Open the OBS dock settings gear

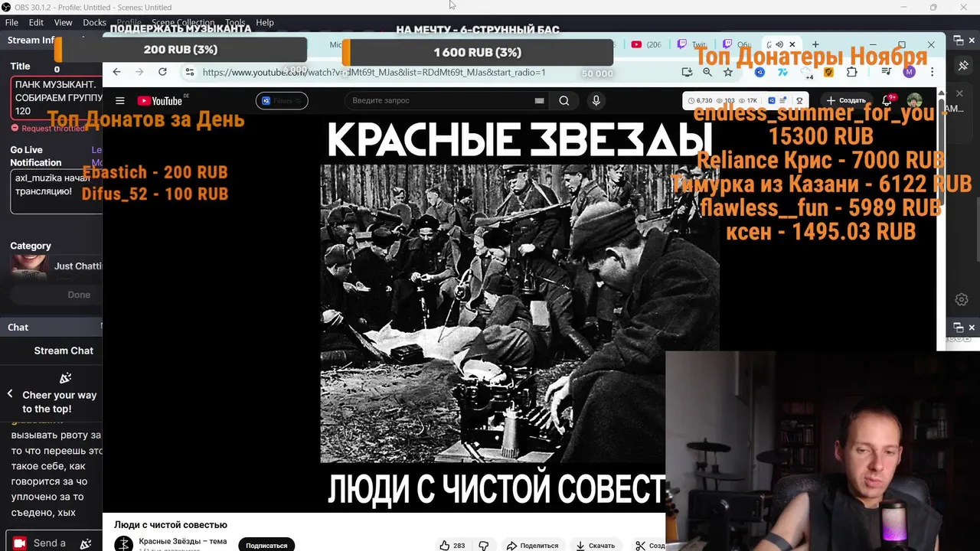click(x=962, y=299)
